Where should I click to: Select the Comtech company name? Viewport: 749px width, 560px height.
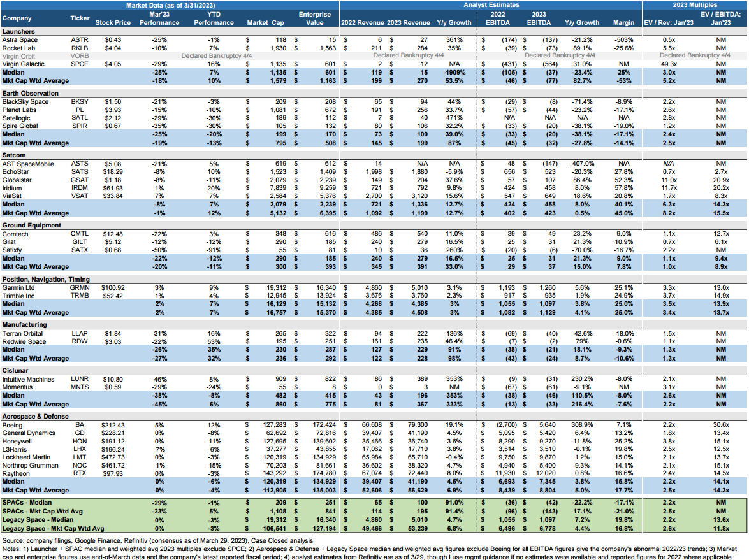click(x=15, y=234)
